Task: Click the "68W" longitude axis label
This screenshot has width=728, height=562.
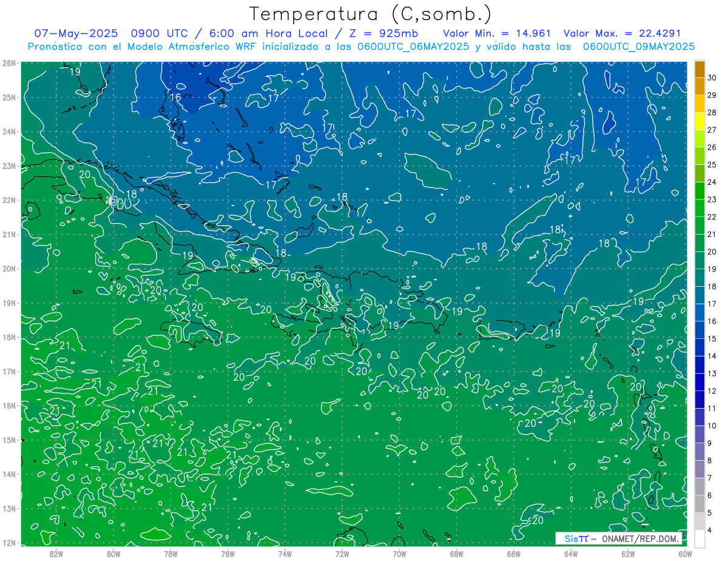Action: pos(457,554)
